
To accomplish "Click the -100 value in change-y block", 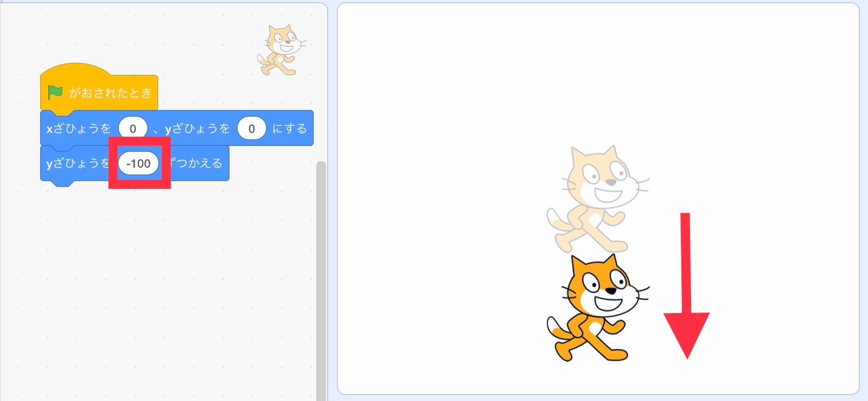I will click(138, 163).
